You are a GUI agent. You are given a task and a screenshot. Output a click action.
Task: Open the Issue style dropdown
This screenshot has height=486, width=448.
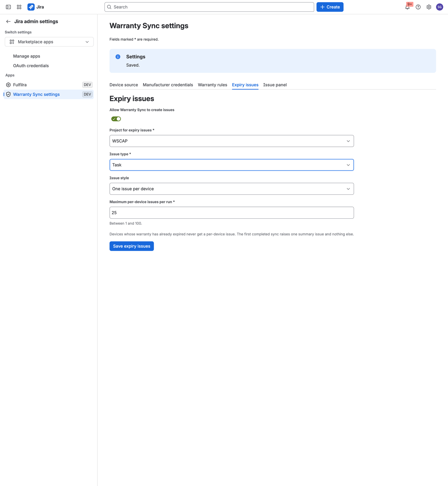pos(232,189)
